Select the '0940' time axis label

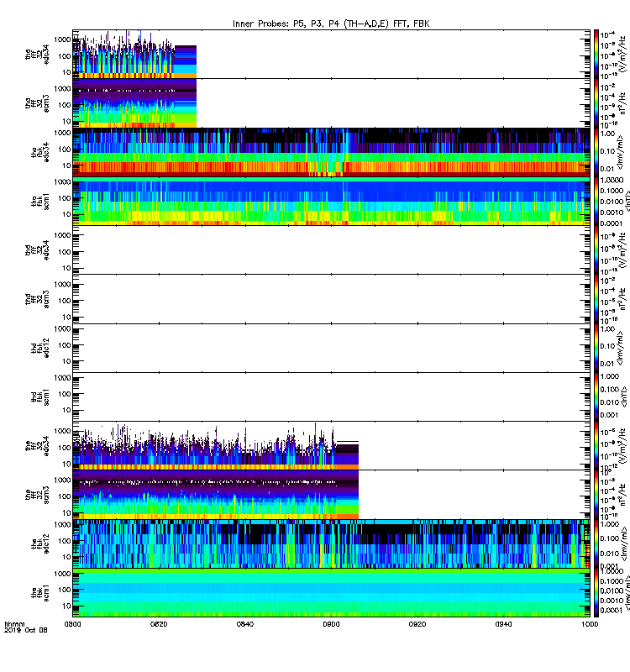(503, 624)
